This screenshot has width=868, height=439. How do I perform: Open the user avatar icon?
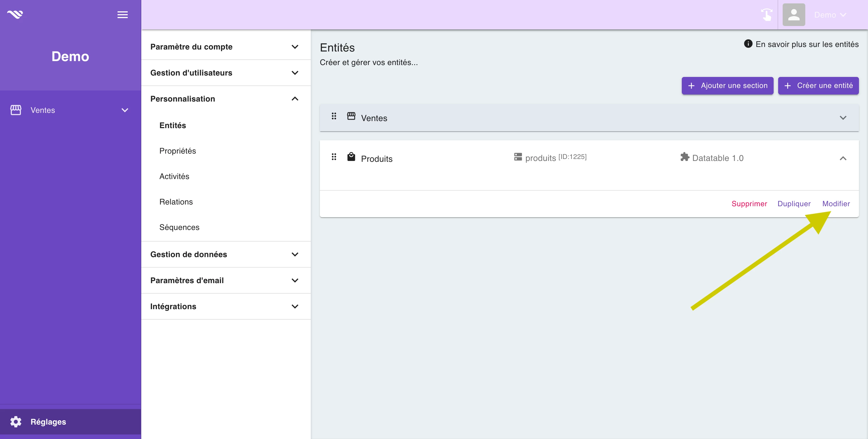click(793, 15)
